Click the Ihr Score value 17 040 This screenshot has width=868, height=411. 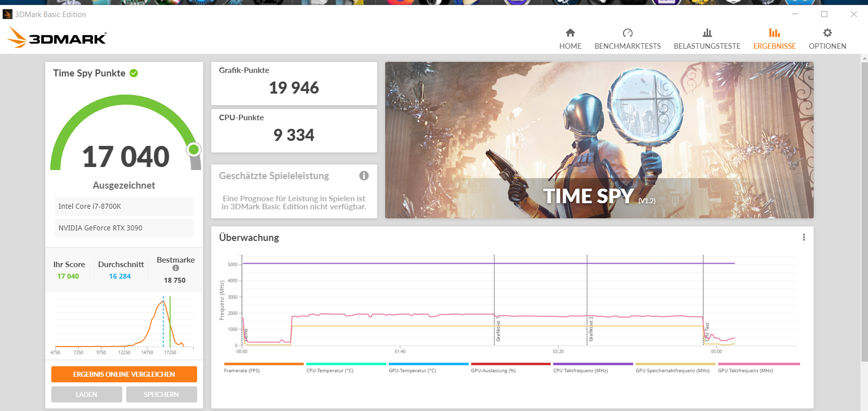pyautogui.click(x=68, y=276)
